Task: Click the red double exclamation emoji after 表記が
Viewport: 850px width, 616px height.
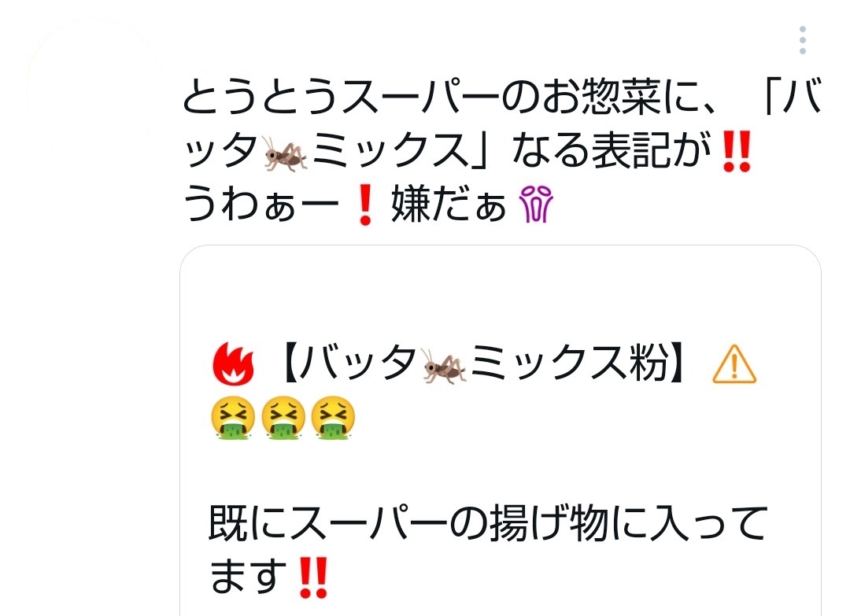Action: pos(737,151)
